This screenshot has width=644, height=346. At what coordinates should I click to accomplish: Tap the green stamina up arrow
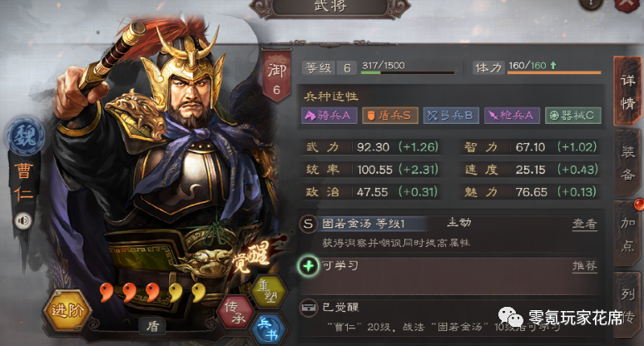click(x=553, y=65)
